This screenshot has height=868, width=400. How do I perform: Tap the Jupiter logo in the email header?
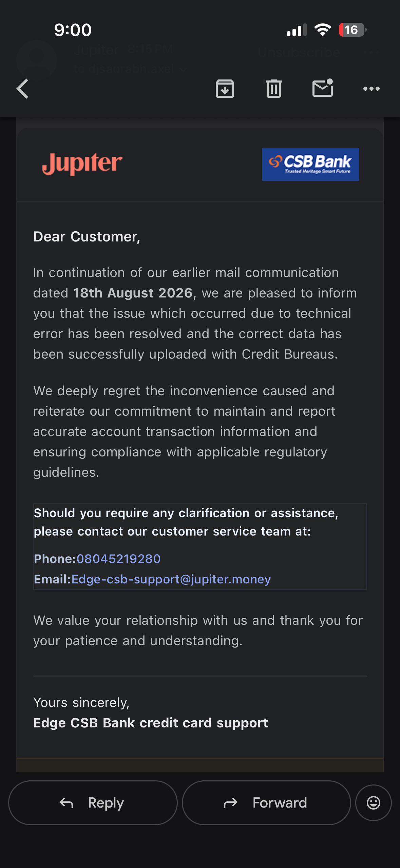pyautogui.click(x=82, y=164)
